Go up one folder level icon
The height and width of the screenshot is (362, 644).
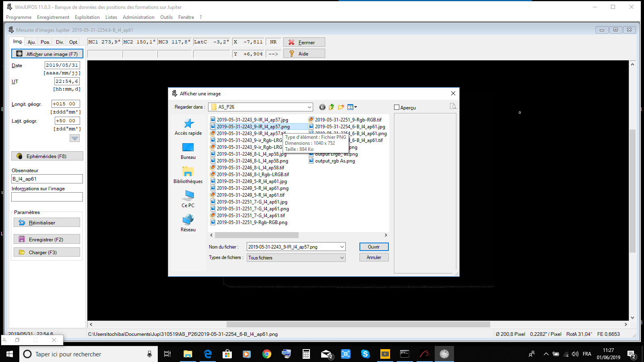(x=331, y=107)
